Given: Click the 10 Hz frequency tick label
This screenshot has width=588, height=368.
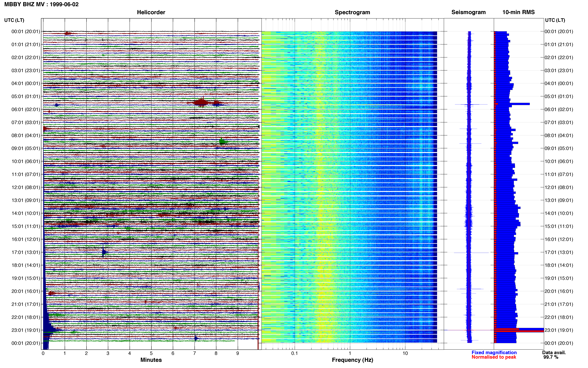Looking at the screenshot, I should point(405,353).
